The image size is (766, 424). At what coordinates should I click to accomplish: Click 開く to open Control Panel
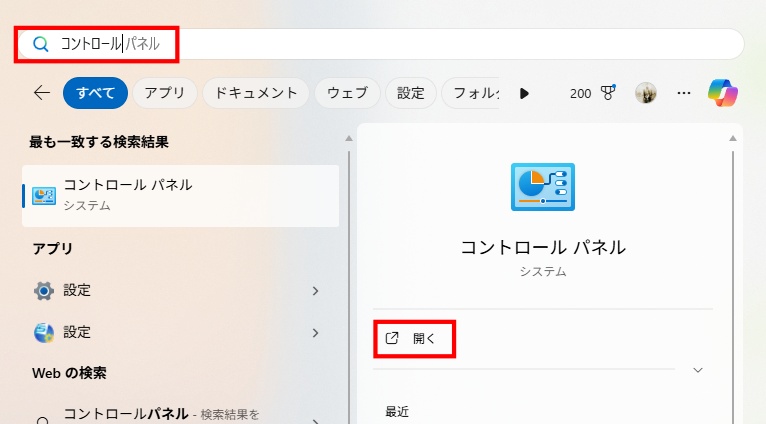pos(415,339)
